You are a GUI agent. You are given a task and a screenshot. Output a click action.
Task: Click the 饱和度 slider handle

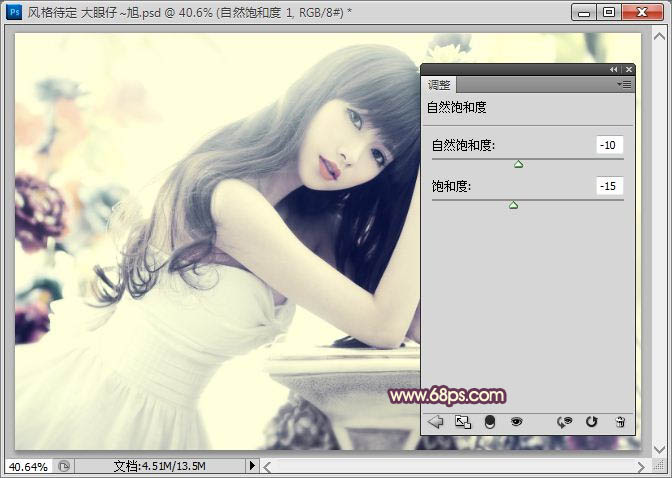[x=513, y=205]
